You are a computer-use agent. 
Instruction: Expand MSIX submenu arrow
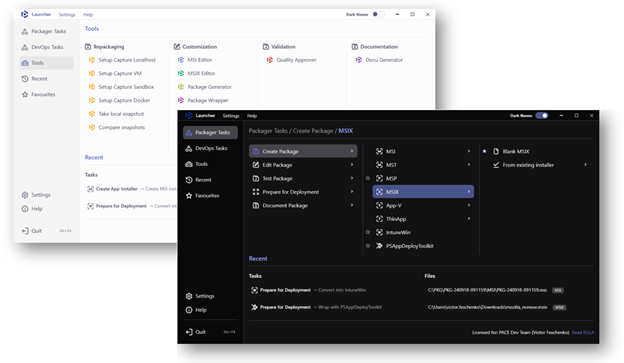[x=469, y=192]
